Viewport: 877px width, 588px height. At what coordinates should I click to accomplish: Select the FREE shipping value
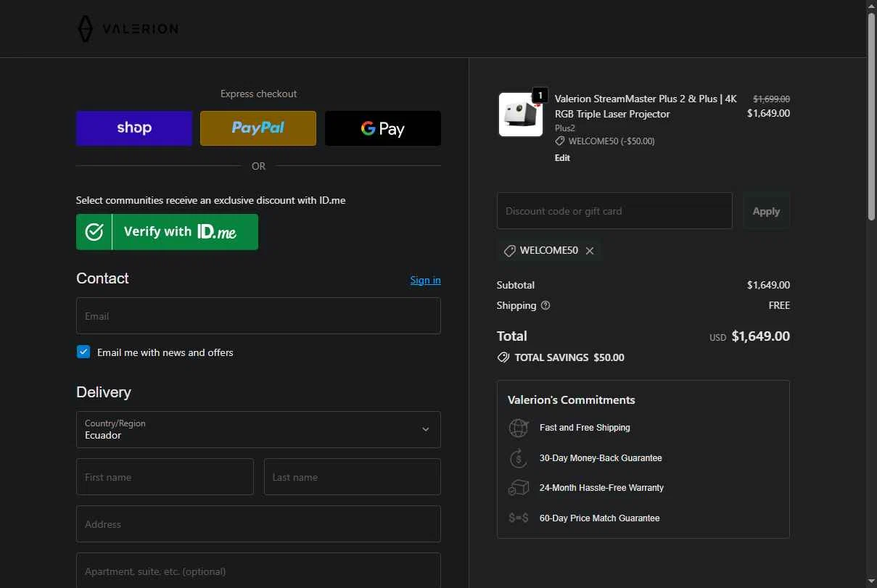(779, 305)
